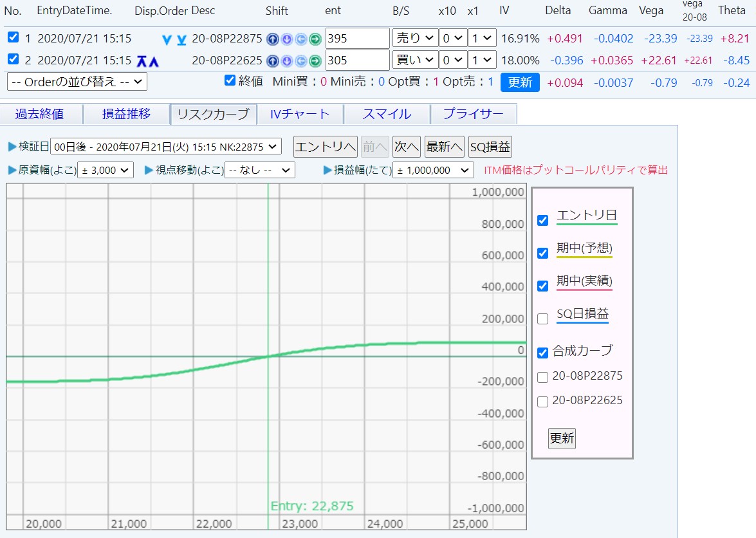
Task: Uncheck order row 2 checkbox
Action: 14,59
